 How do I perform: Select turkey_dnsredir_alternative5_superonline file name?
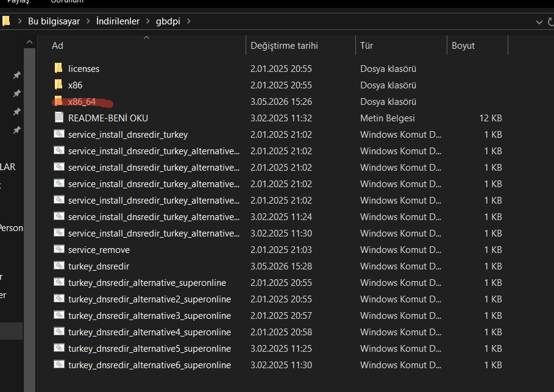click(x=149, y=349)
